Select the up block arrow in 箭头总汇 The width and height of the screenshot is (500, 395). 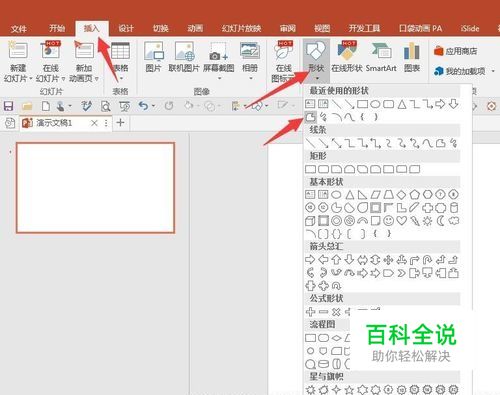pyautogui.click(x=336, y=259)
